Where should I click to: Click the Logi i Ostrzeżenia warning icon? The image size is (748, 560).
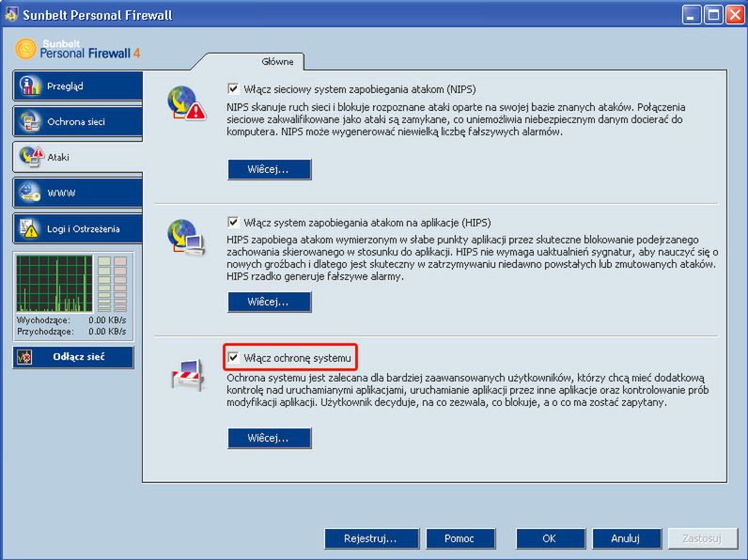[29, 228]
